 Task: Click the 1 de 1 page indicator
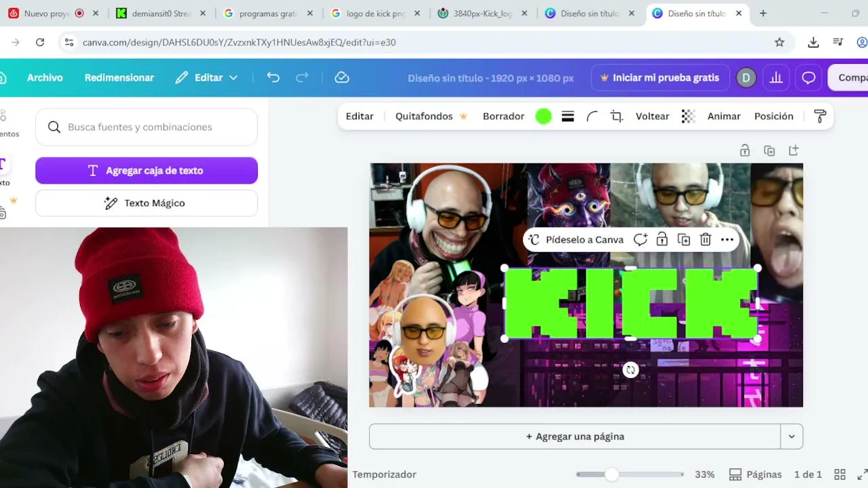[808, 474]
